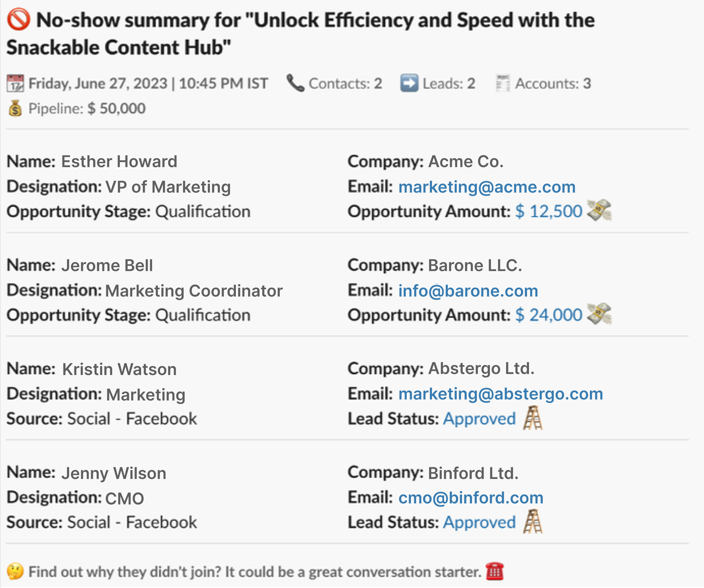Click flying money icon beside $ 24,000
Image resolution: width=704 pixels, height=588 pixels.
point(599,314)
